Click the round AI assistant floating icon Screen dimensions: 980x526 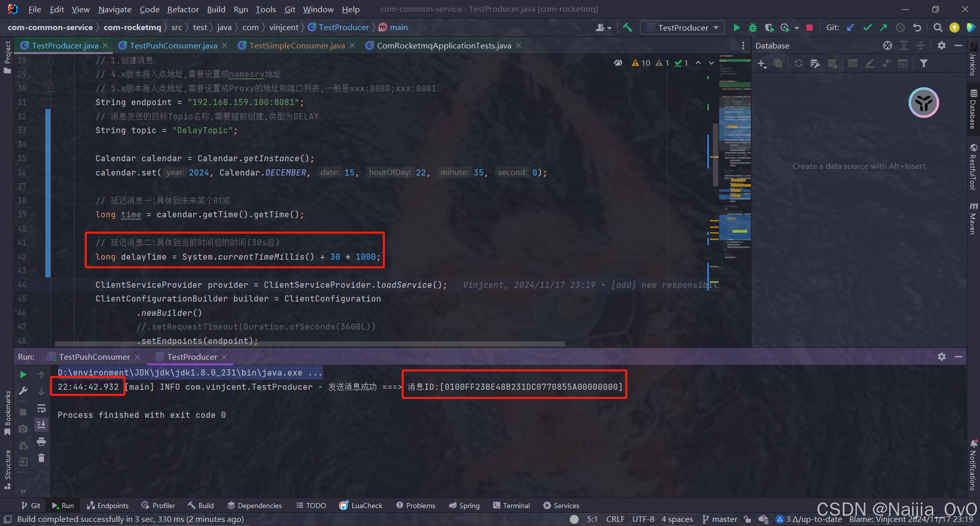pyautogui.click(x=924, y=103)
